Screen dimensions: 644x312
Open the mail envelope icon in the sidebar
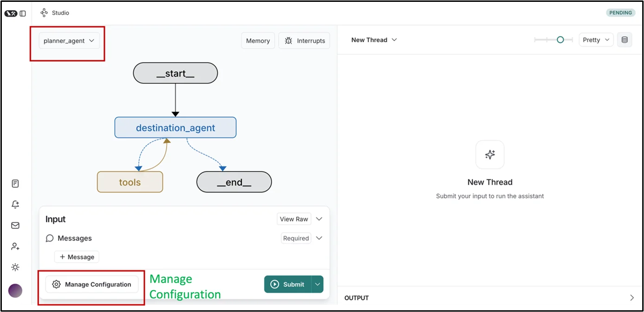pyautogui.click(x=15, y=225)
